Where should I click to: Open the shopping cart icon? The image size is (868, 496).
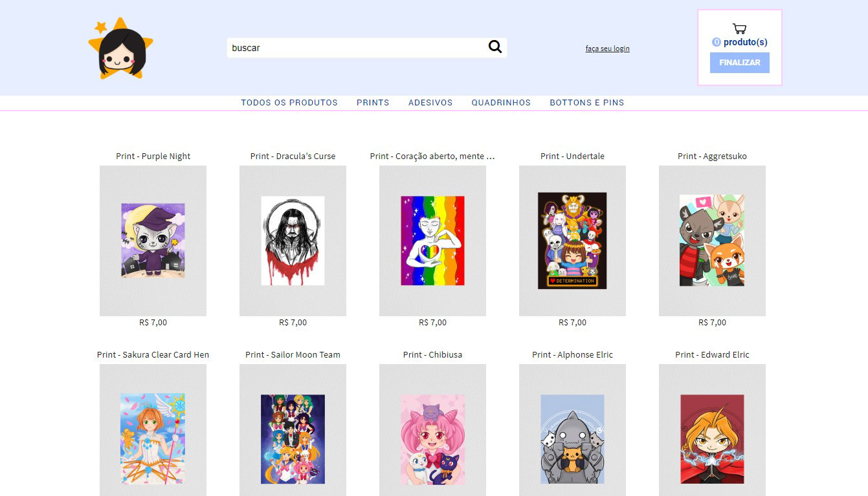[739, 28]
